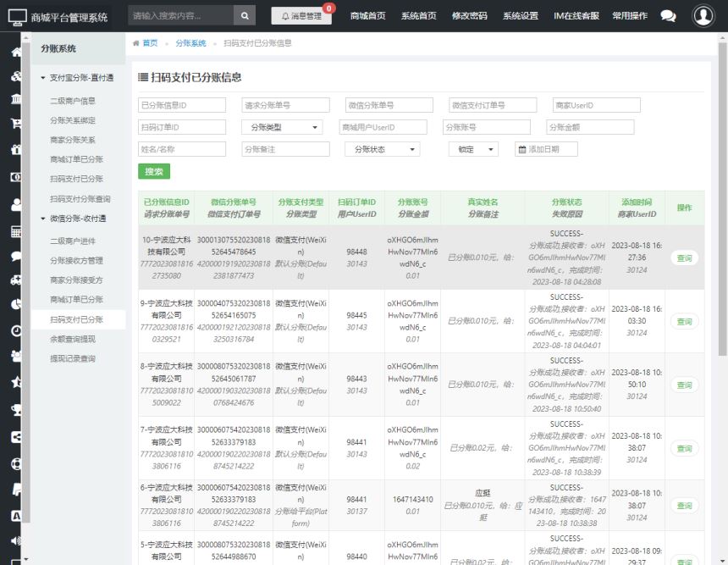Click the star icon in the sidebar
Image resolution: width=728 pixels, height=565 pixels.
pyautogui.click(x=16, y=382)
